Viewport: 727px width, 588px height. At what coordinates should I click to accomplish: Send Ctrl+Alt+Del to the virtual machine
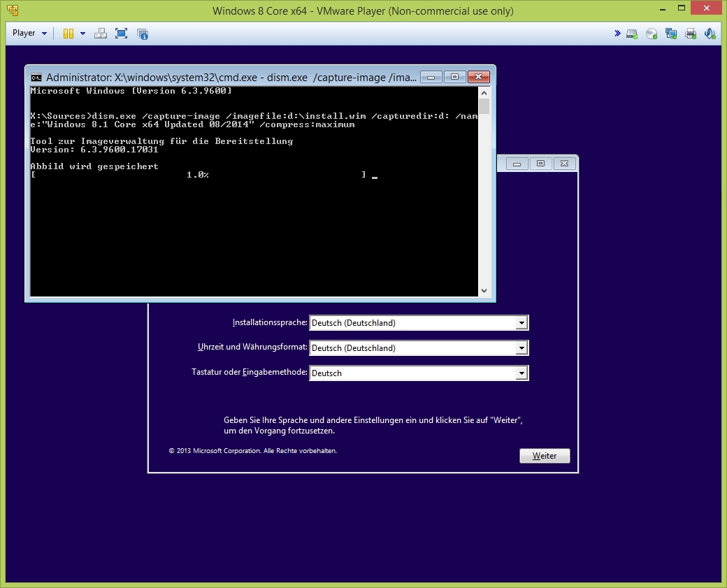click(100, 34)
